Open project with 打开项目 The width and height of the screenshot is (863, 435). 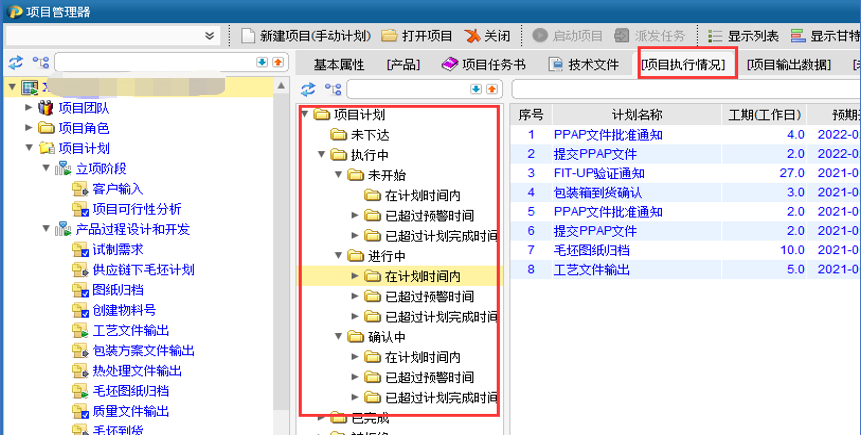[417, 36]
